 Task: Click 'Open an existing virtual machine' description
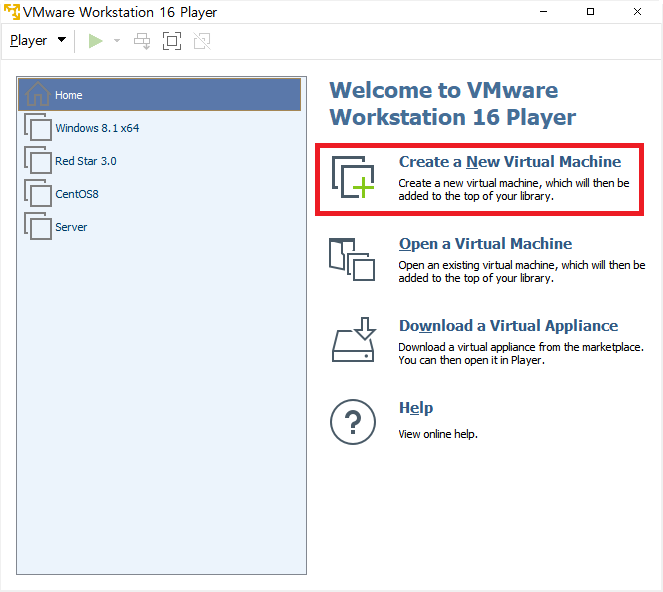coord(522,271)
